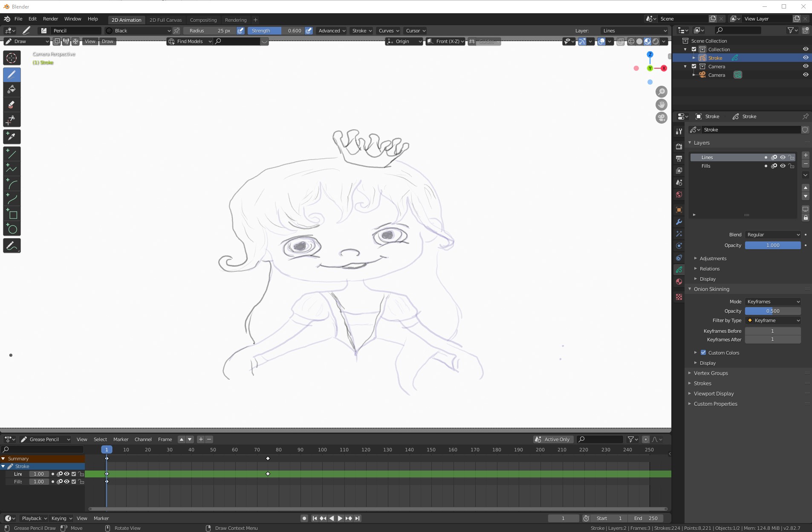The image size is (812, 532).
Task: Add a new grease pencil layer
Action: point(806,155)
